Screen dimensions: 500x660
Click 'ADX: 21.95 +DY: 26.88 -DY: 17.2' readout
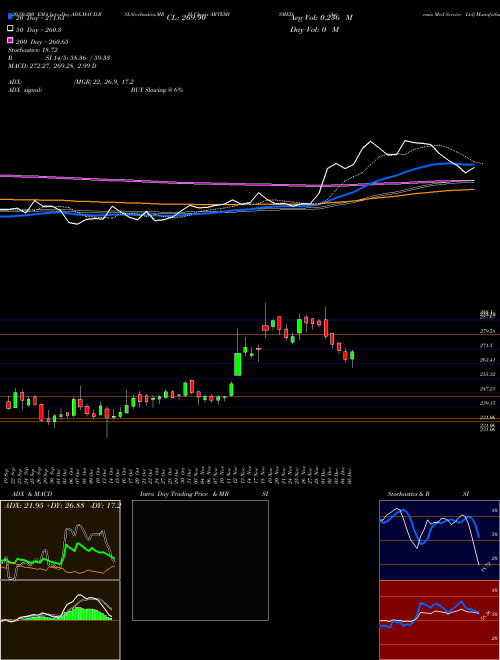(x=62, y=505)
